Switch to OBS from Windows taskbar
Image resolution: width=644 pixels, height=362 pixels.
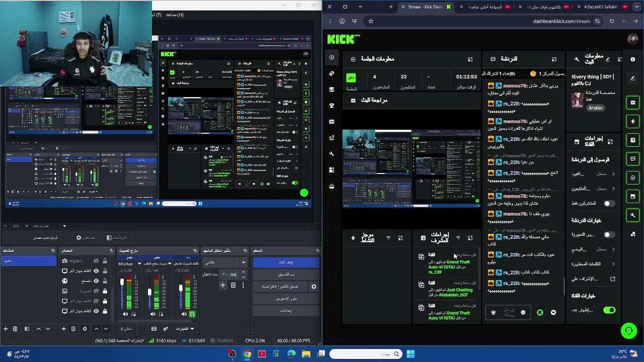(x=232, y=354)
